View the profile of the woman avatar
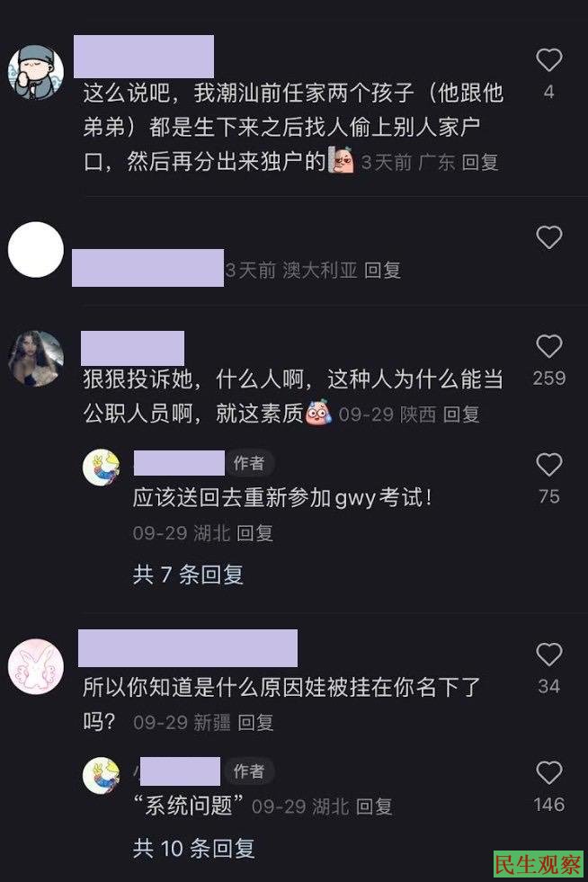588x882 pixels. (35, 359)
